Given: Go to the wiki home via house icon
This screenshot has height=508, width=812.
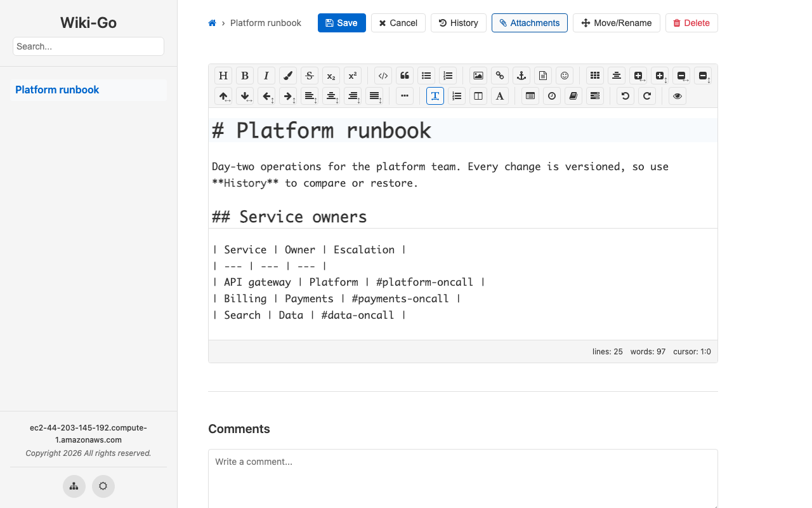Looking at the screenshot, I should [x=212, y=23].
